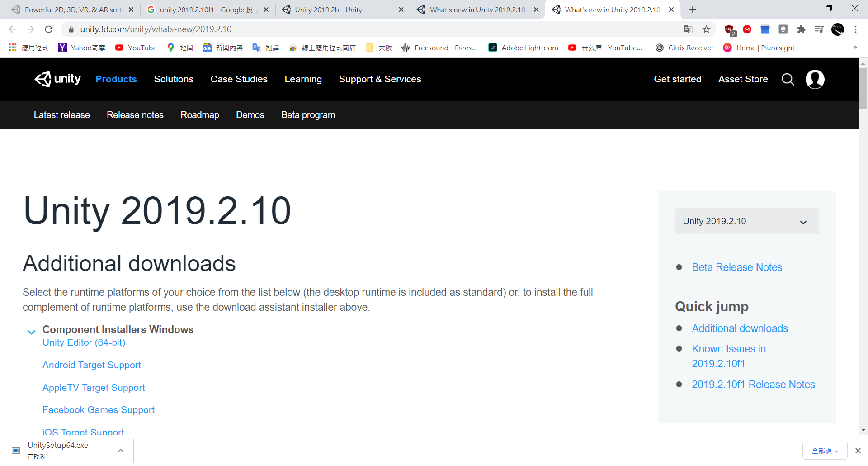Open the Yahoo bookmark
Image resolution: width=868 pixels, height=466 pixels.
pos(81,48)
